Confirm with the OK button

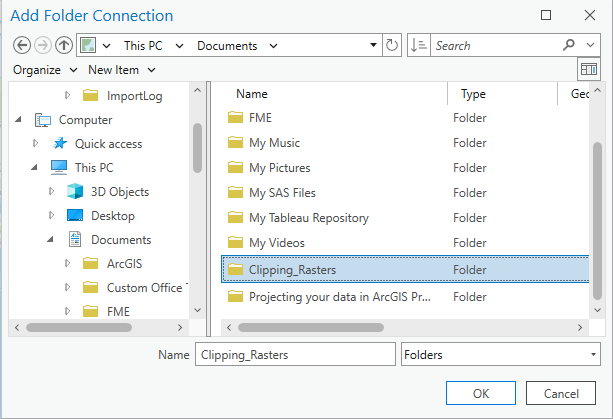[481, 393]
